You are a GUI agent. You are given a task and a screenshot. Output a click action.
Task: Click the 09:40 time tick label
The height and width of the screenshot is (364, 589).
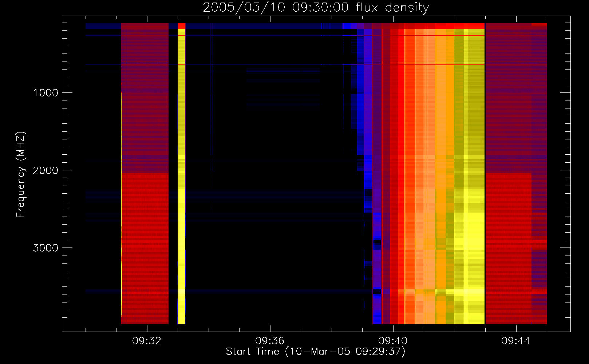click(393, 341)
